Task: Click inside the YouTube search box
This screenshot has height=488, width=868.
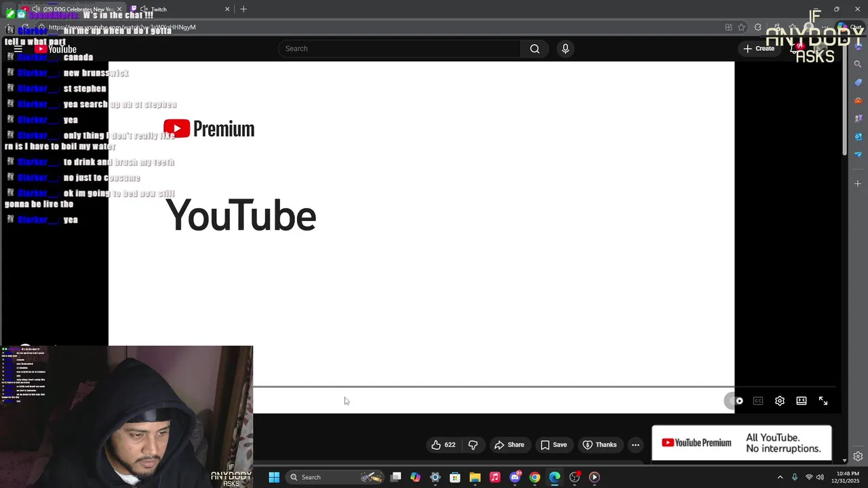Action: point(399,49)
